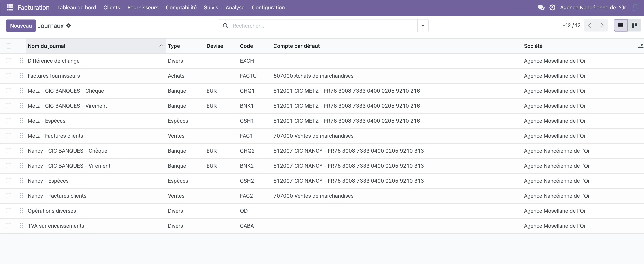Open company switcher Agence Nancéienne de l'Or
Screen dimensions: 644x264
(x=593, y=7)
